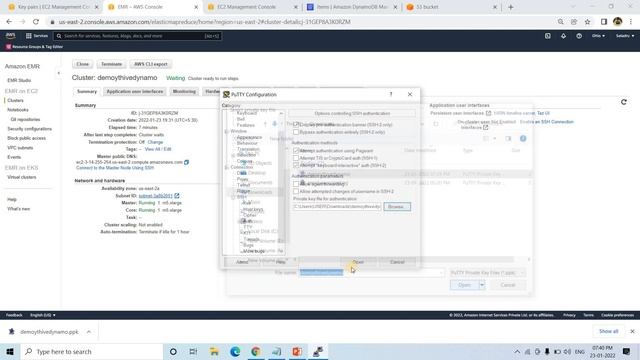This screenshot has height=360, width=640.
Task: Click Cancel in PuTTY Configuration
Action: coord(397,262)
